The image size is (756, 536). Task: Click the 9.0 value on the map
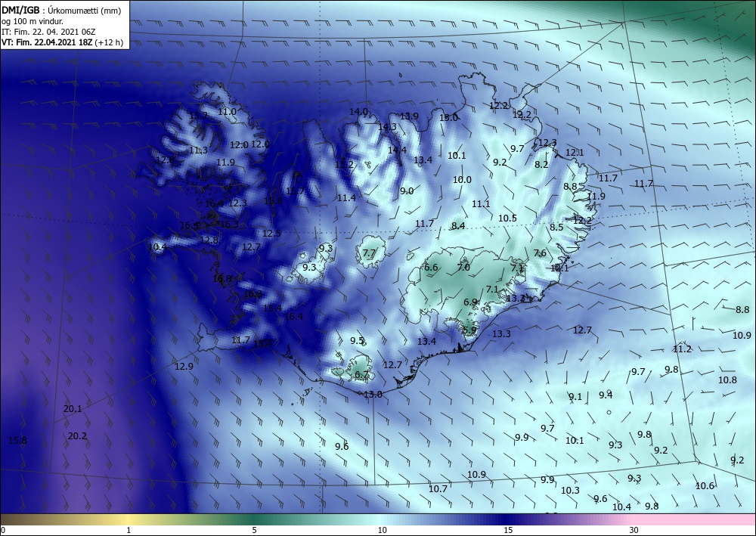click(x=407, y=191)
